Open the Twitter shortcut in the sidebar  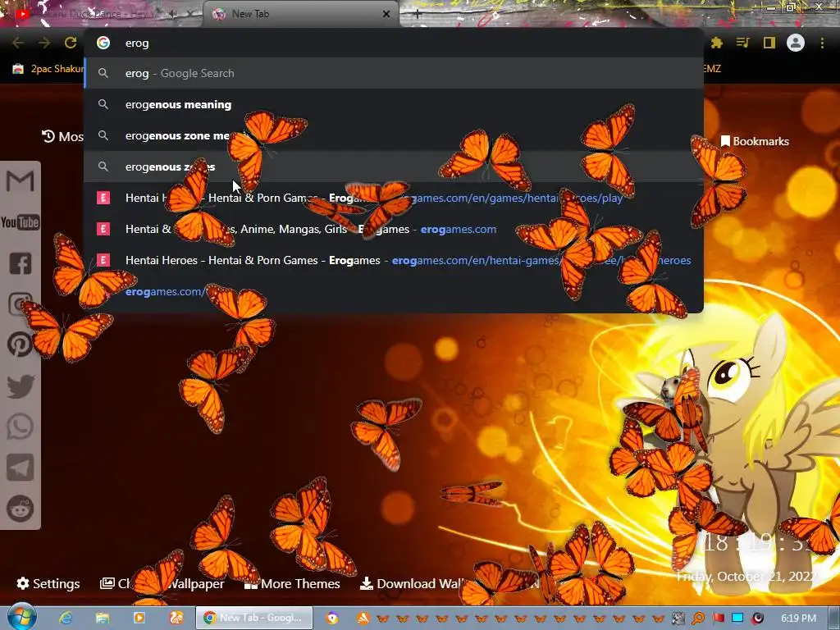pos(20,386)
